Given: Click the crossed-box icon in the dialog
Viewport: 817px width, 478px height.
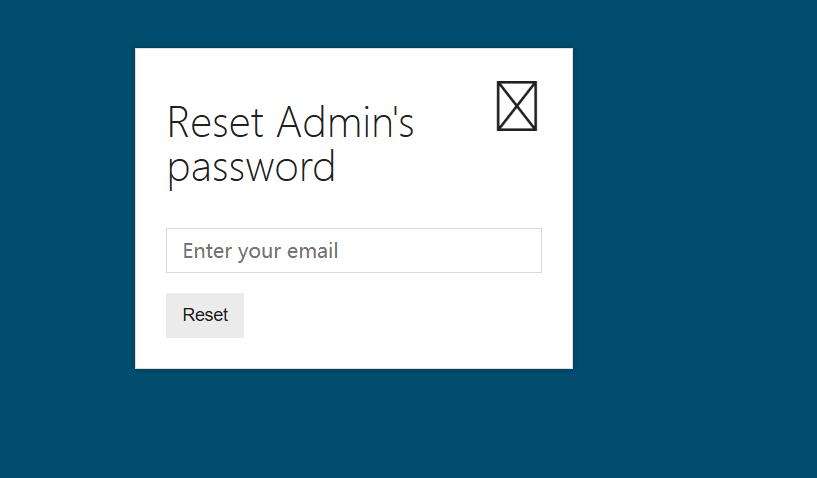Looking at the screenshot, I should pos(517,106).
